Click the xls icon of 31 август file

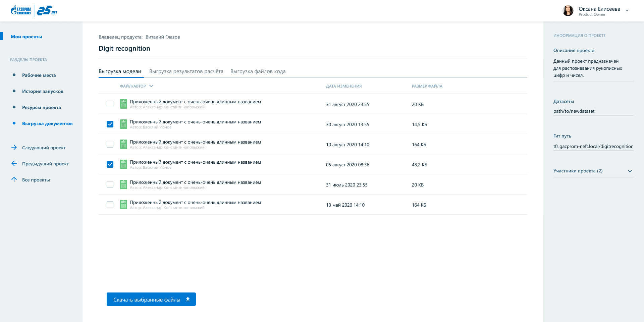[123, 104]
